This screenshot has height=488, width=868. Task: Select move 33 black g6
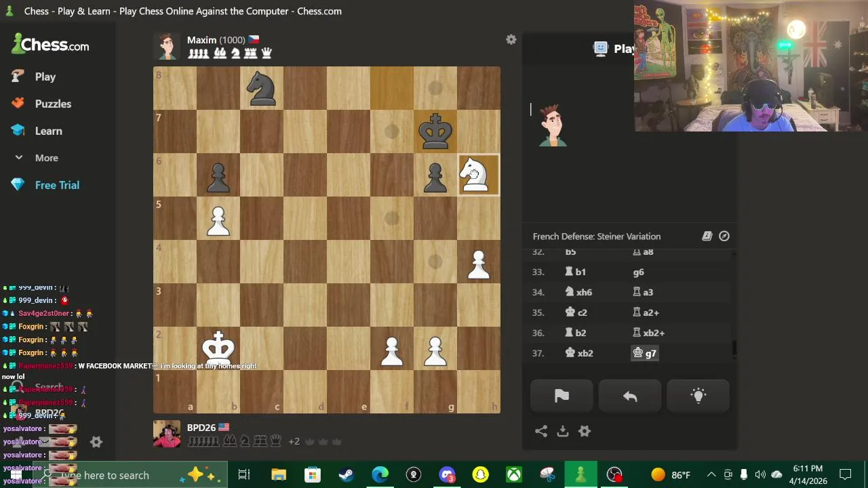pyautogui.click(x=638, y=272)
